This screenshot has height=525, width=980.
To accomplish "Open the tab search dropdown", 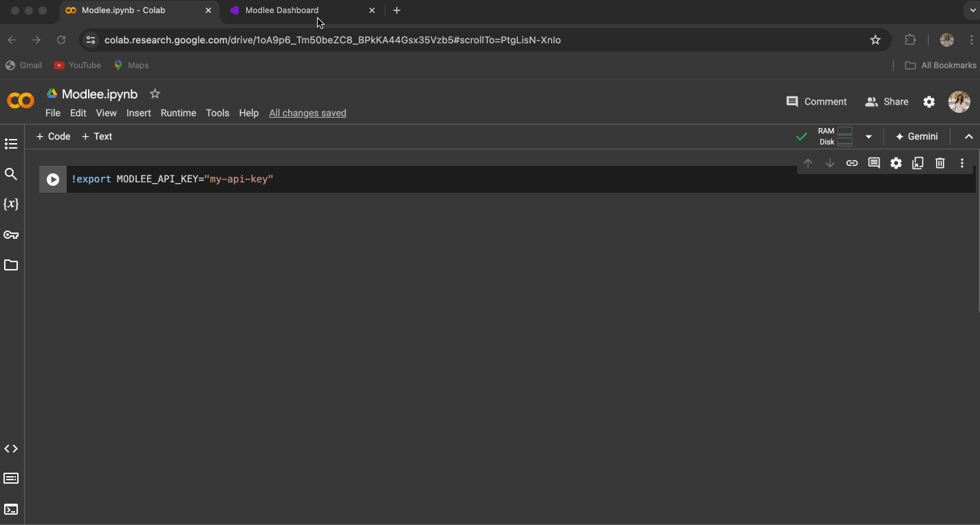I will pos(972,10).
